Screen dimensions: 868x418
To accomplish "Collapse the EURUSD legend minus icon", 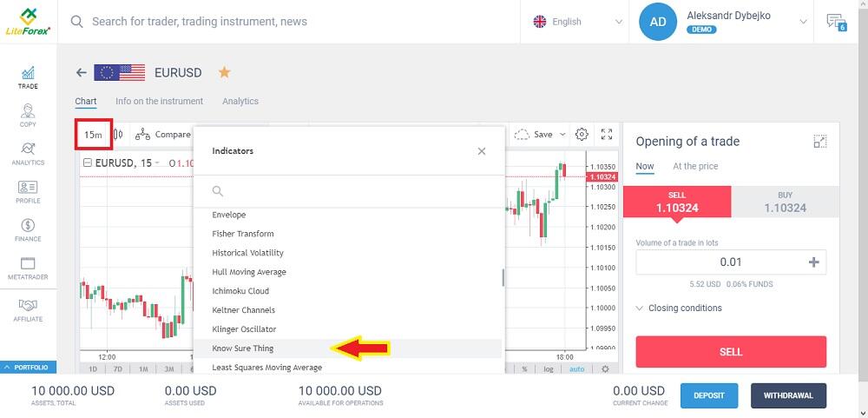I will pos(87,163).
